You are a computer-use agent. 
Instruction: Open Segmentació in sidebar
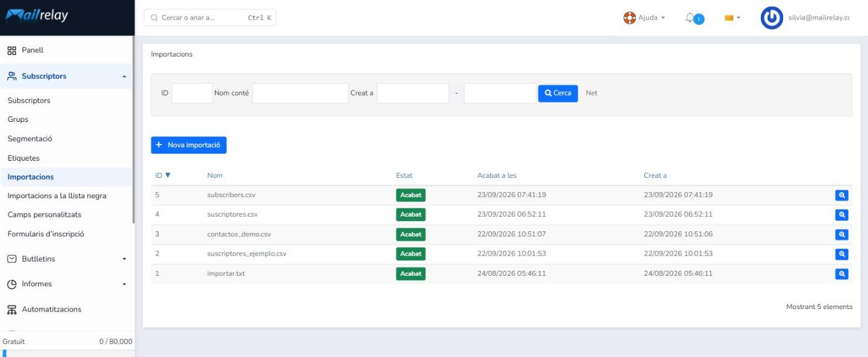click(30, 138)
